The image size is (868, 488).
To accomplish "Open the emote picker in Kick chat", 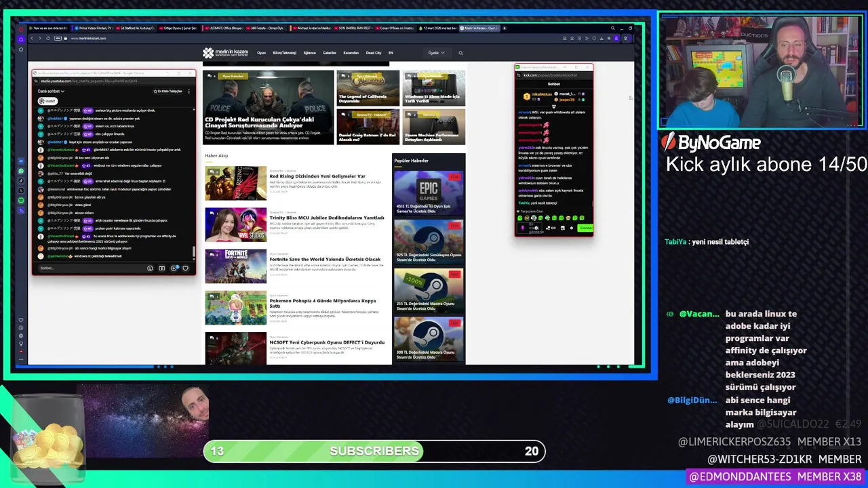I will pos(536,228).
